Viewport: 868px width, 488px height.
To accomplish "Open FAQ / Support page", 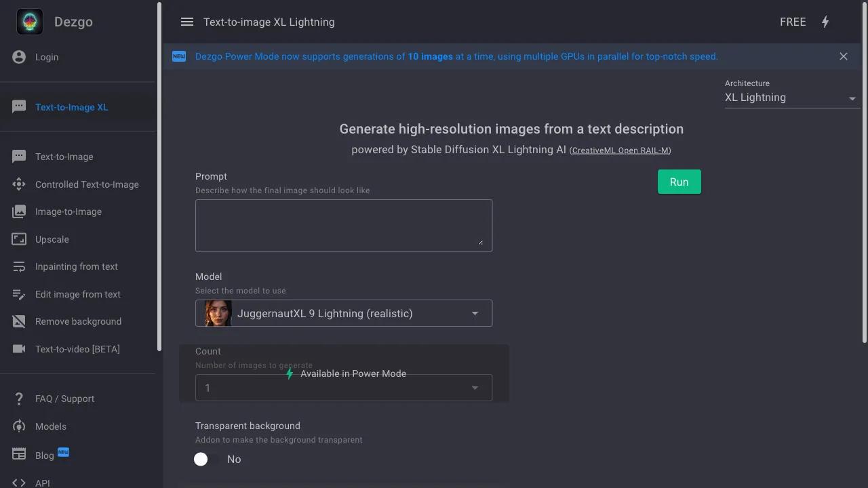I will pos(65,399).
